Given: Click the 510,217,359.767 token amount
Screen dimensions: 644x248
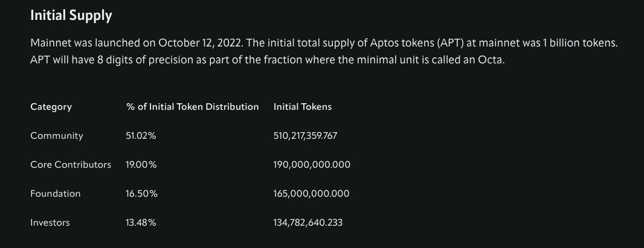Looking at the screenshot, I should tap(305, 136).
